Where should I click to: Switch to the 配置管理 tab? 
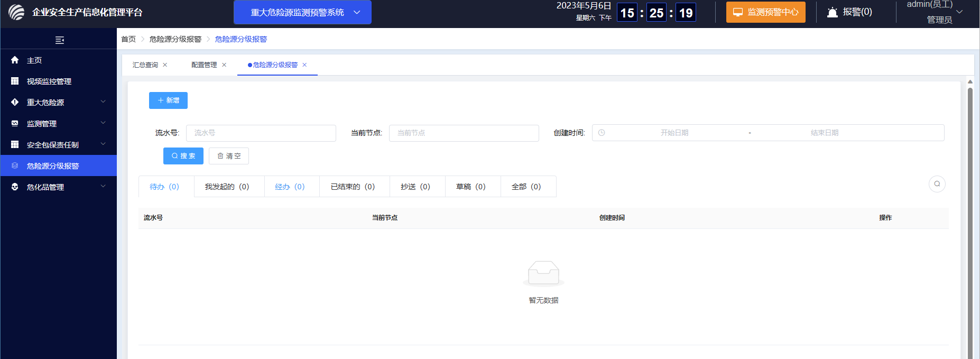click(204, 65)
